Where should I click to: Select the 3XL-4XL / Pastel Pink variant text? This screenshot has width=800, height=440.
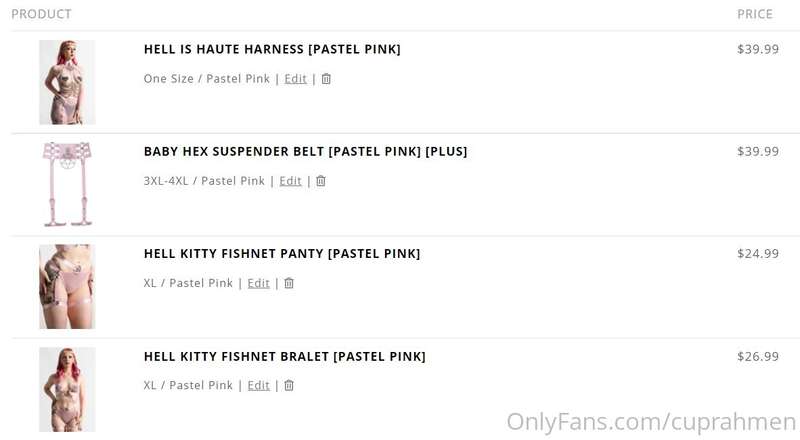coord(204,181)
